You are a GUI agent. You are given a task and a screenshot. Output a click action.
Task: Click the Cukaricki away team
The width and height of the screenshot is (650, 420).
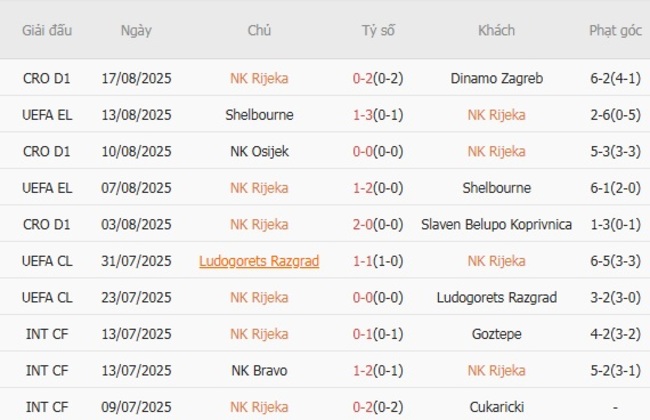[496, 407]
